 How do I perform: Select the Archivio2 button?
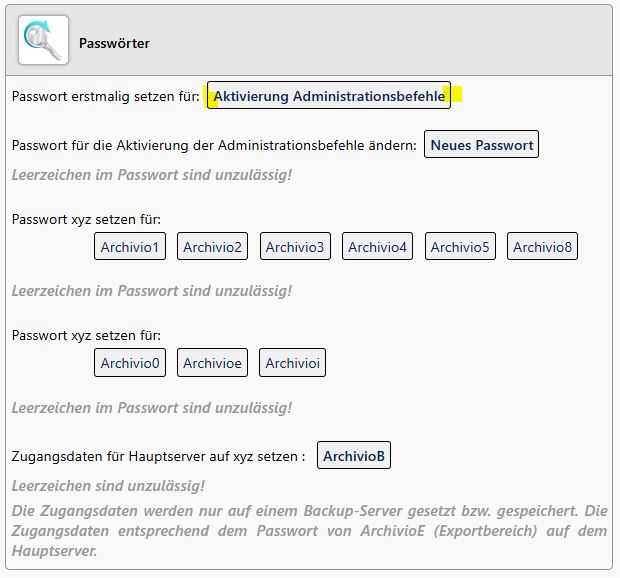tap(212, 247)
